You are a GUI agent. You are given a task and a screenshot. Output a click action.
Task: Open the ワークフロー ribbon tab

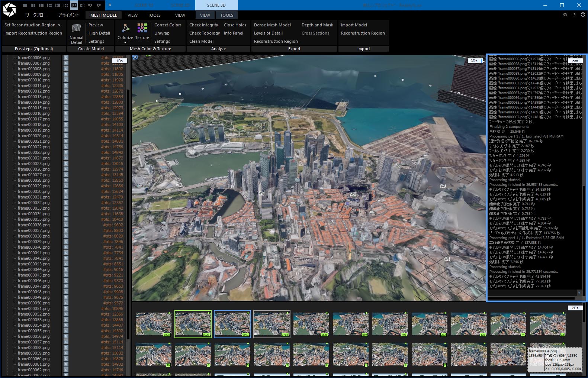36,15
